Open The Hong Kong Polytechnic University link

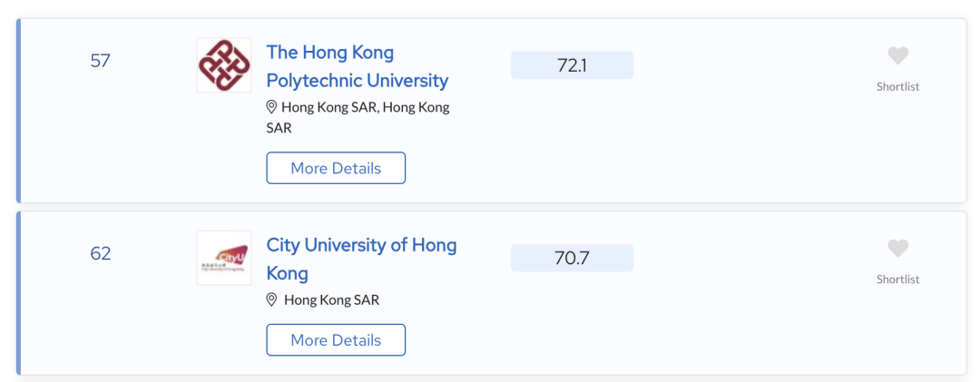point(358,66)
